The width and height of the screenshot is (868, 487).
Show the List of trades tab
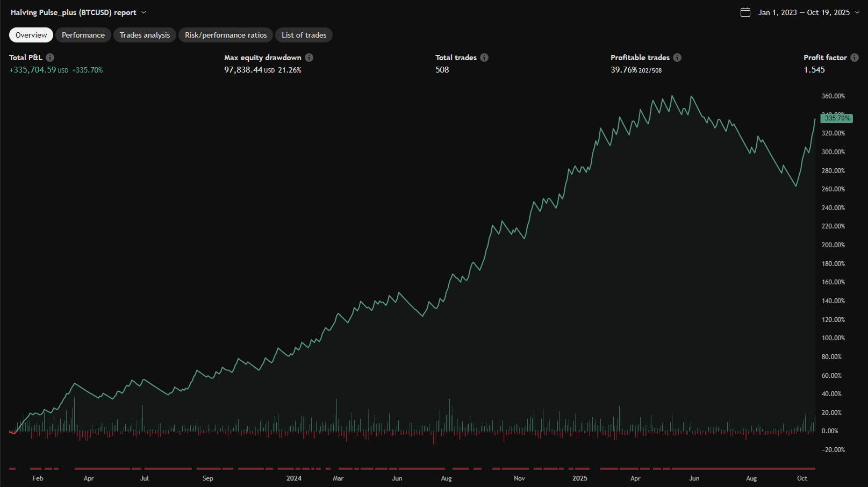304,35
